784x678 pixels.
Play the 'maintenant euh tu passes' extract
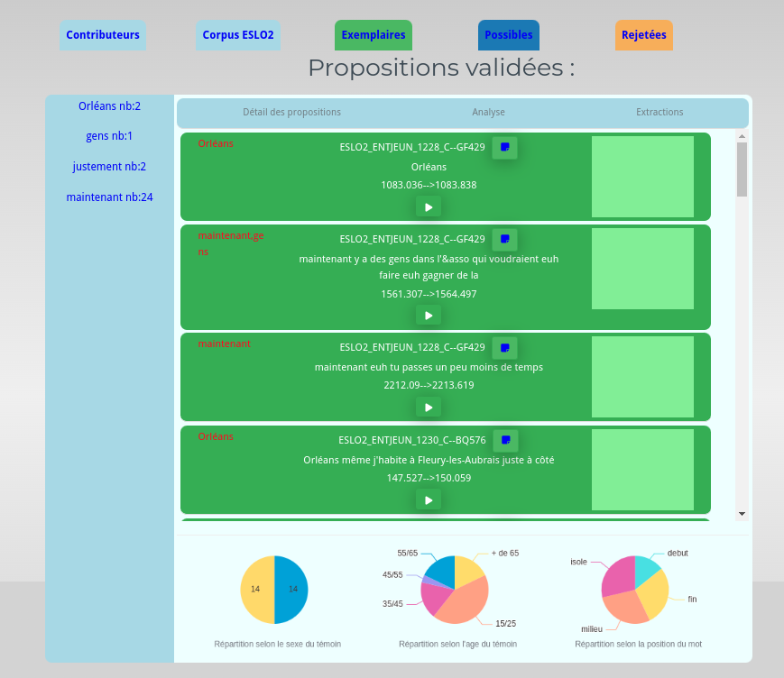click(x=429, y=408)
